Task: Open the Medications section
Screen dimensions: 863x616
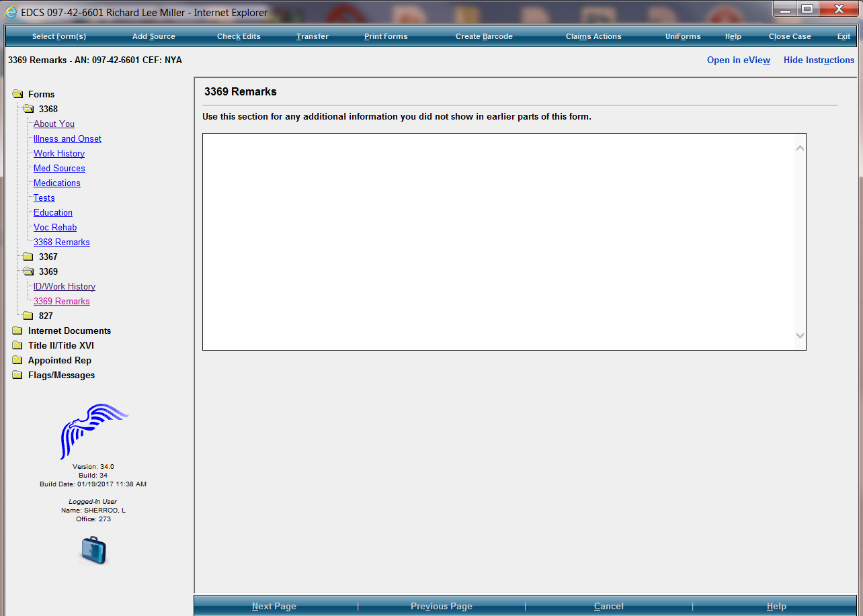Action: pyautogui.click(x=57, y=183)
